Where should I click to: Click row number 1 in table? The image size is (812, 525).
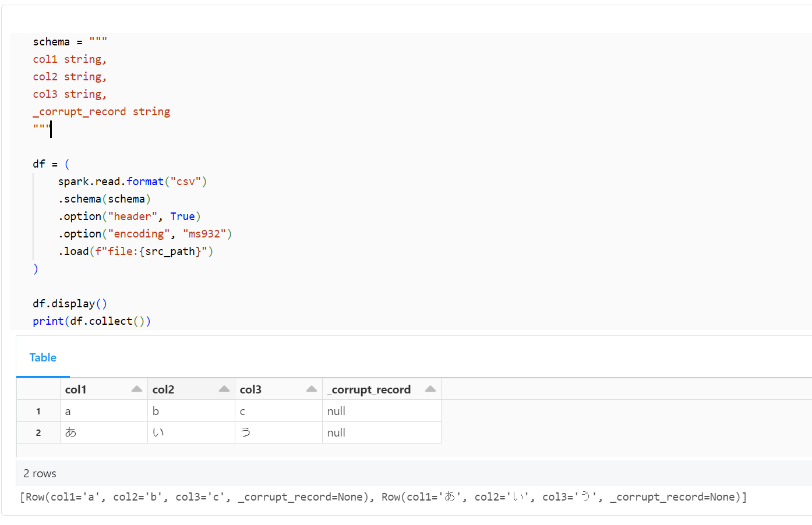(x=38, y=411)
